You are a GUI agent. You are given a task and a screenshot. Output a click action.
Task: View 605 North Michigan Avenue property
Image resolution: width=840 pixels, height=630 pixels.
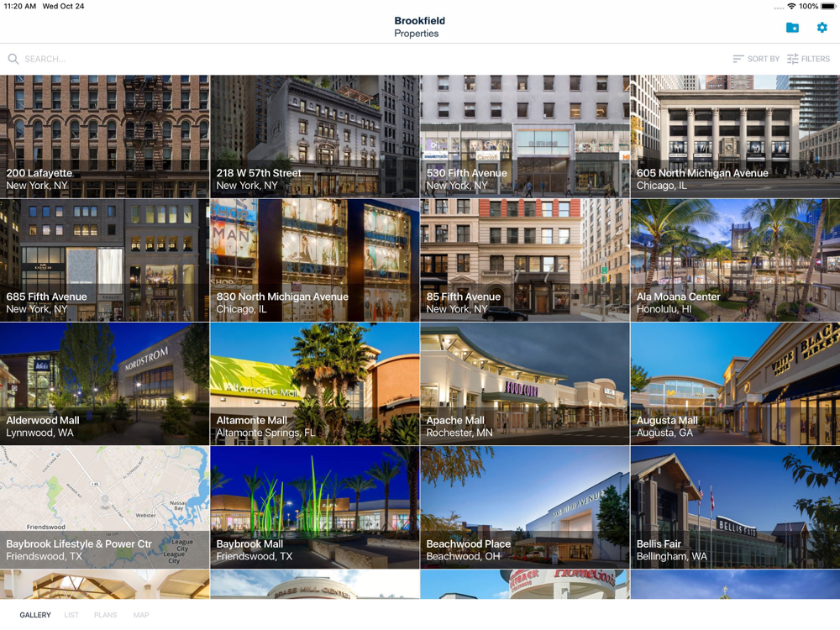(x=736, y=137)
